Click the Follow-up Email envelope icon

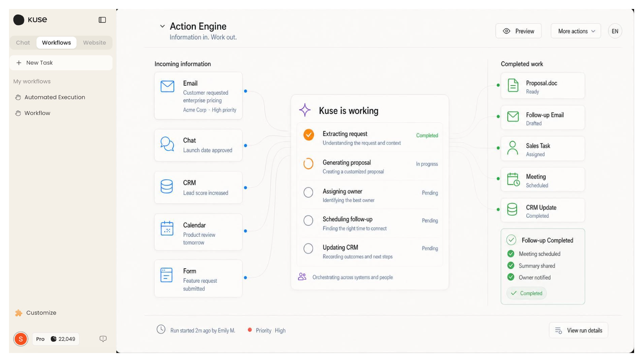(513, 117)
